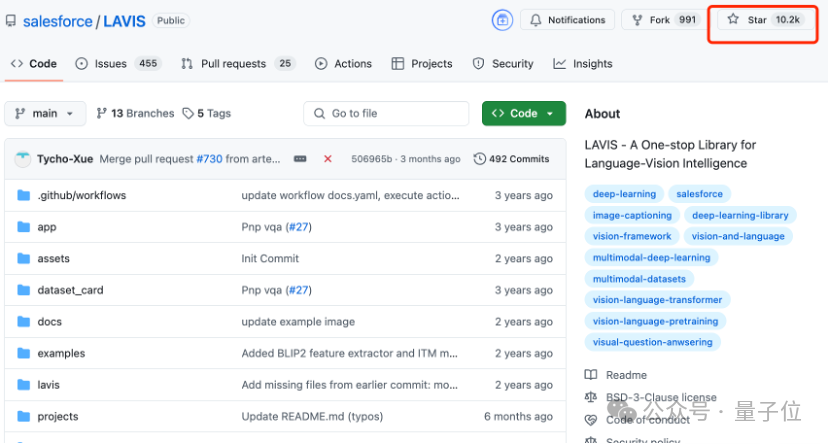Open the app folder
The height and width of the screenshot is (444, 828).
pos(47,227)
